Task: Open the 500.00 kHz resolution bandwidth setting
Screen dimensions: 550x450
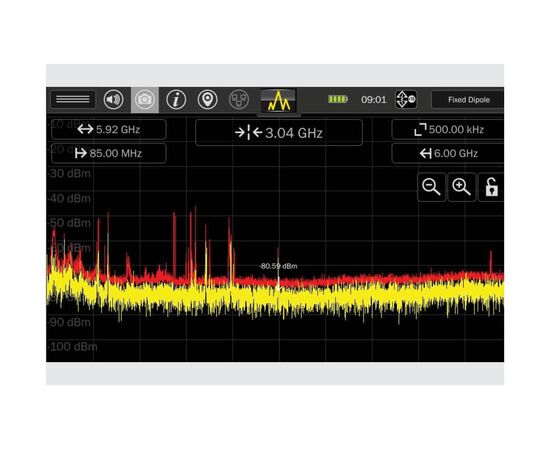Action: pos(448,129)
